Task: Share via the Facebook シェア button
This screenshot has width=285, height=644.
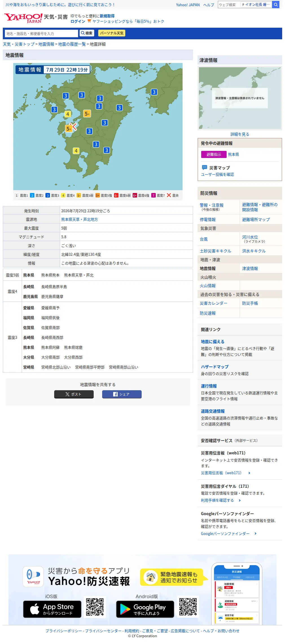Action: [x=122, y=394]
